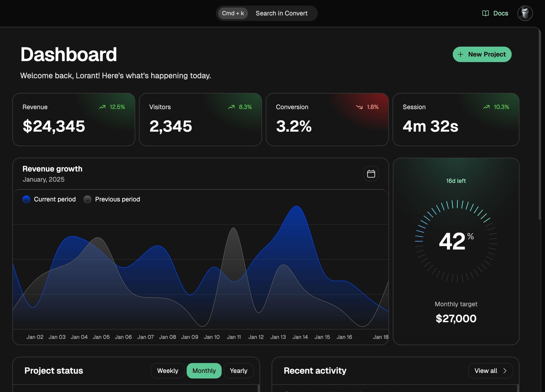Viewport: 545px width, 392px height.
Task: Open the Docs link
Action: point(495,13)
